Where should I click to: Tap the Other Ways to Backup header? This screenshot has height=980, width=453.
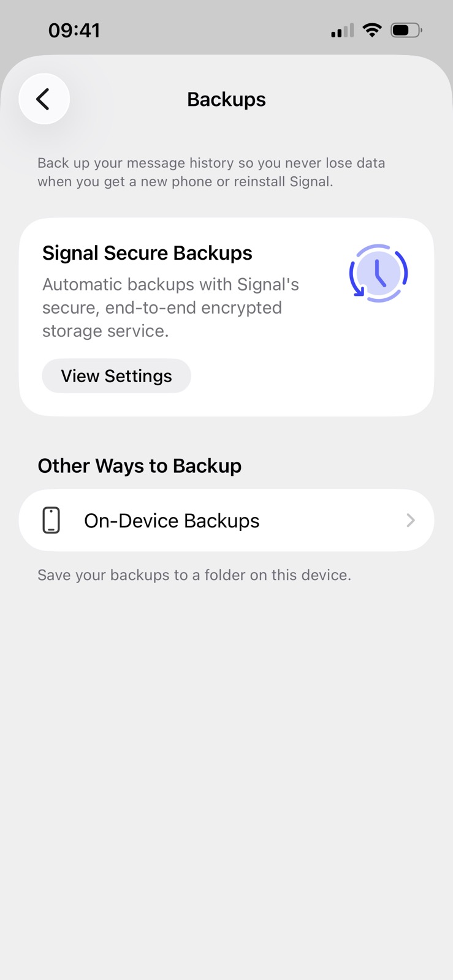(140, 466)
